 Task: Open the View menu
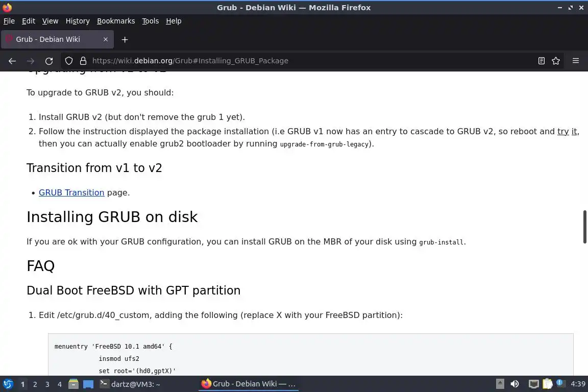click(50, 21)
